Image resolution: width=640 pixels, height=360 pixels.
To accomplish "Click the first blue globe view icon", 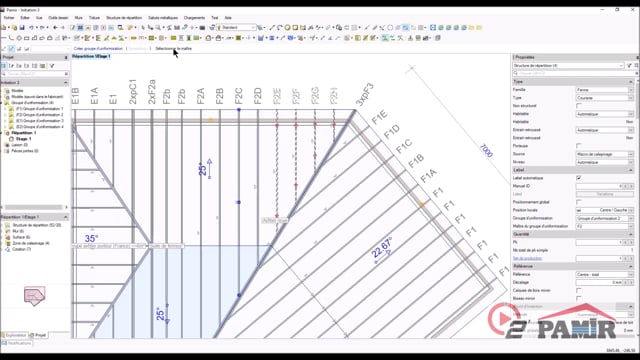I will pos(441,28).
